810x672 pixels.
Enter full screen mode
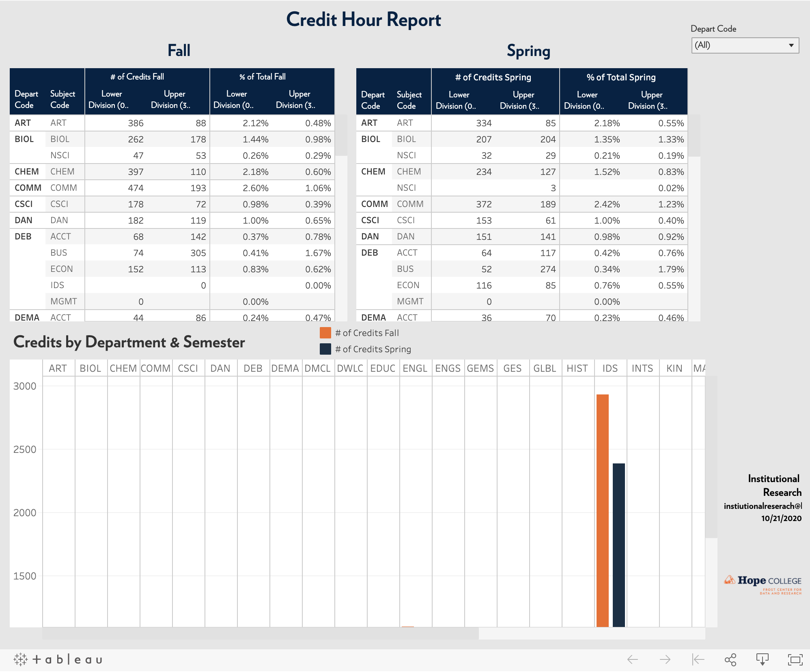[795, 660]
